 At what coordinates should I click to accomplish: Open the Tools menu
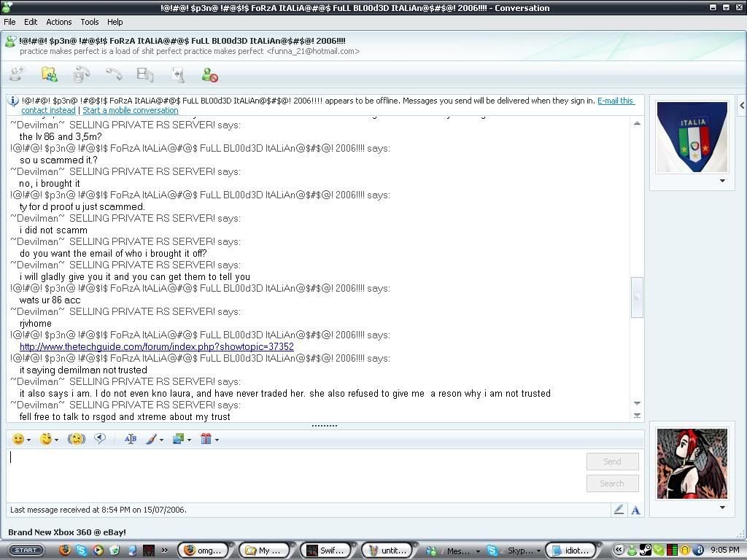(x=90, y=22)
